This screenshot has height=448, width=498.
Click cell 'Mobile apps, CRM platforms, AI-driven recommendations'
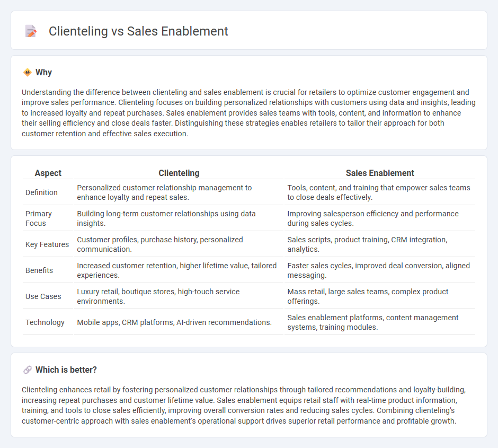(179, 322)
